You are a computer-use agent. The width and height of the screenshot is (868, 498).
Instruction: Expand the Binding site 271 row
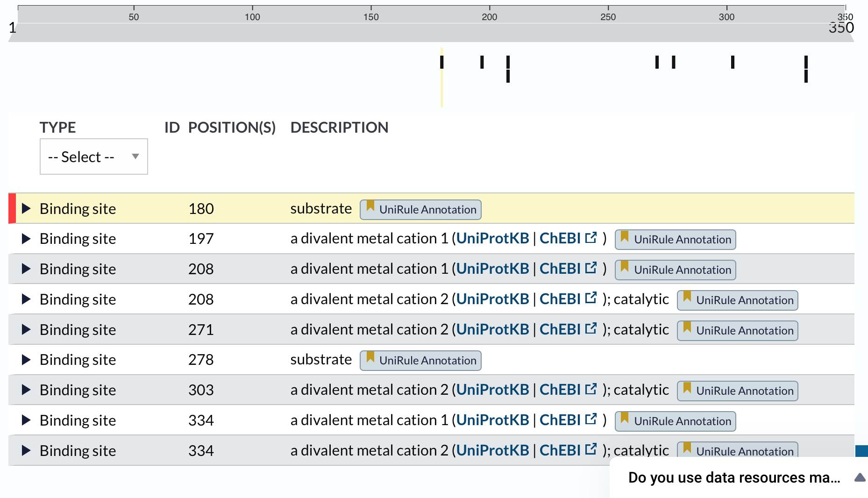pos(26,329)
